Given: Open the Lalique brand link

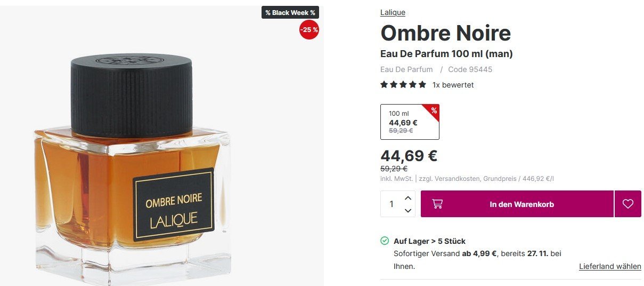Looking at the screenshot, I should click(393, 12).
